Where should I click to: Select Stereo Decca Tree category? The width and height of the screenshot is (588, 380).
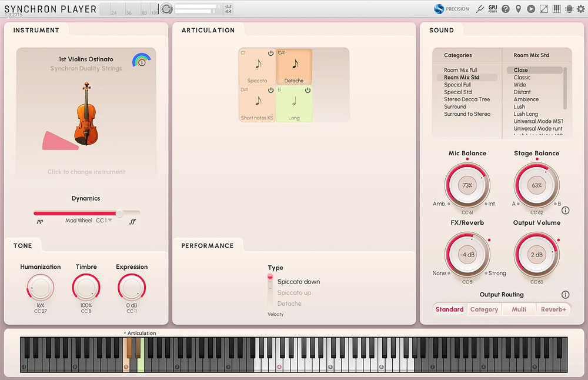tap(467, 99)
